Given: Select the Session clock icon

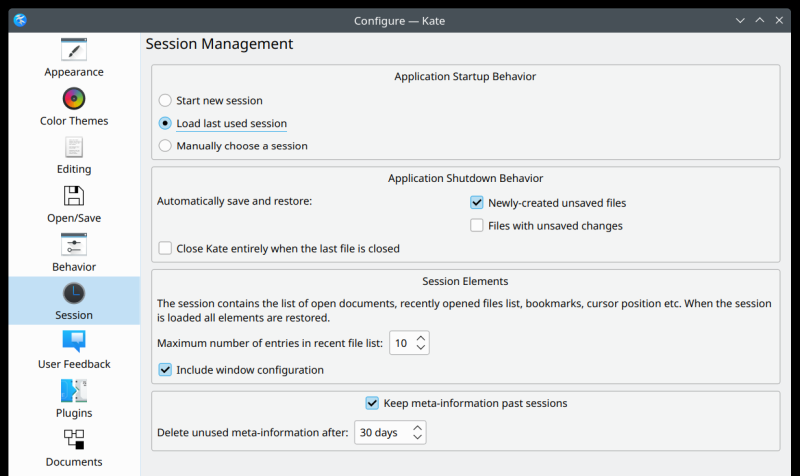Looking at the screenshot, I should 74,293.
